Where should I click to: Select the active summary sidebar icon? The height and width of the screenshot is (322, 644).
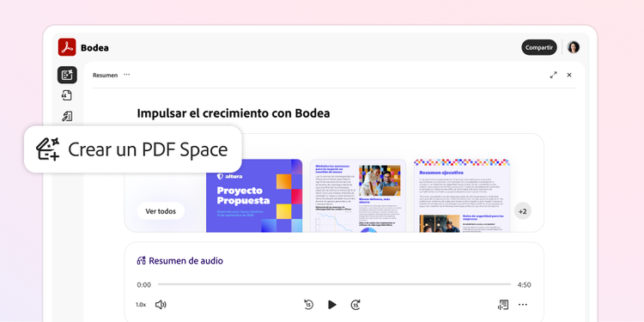[67, 75]
